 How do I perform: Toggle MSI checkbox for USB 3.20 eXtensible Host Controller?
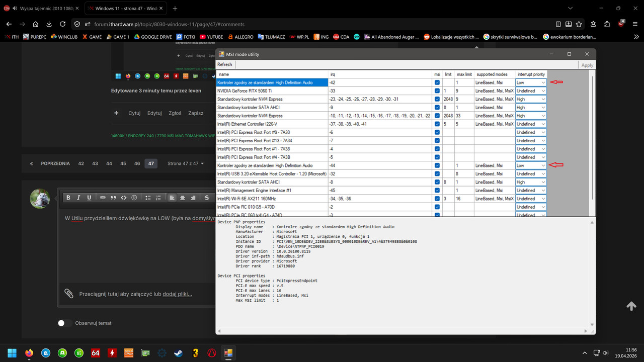[x=437, y=173]
